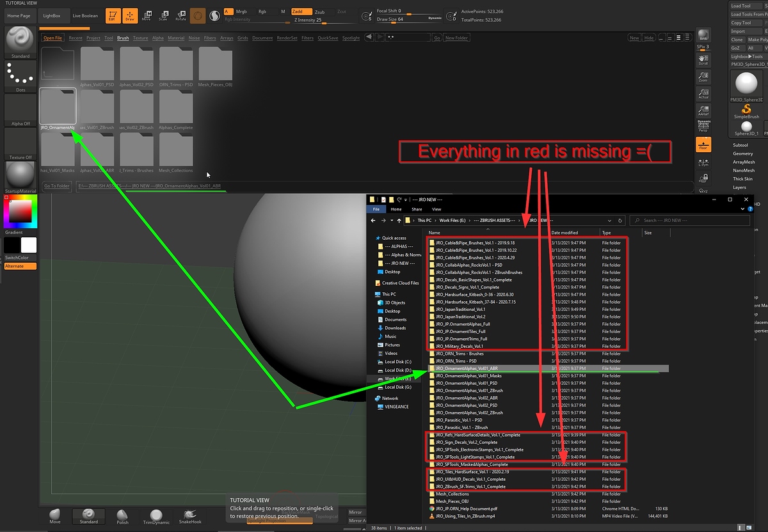Image resolution: width=768 pixels, height=532 pixels.
Task: Activate the Draw mode button
Action: point(130,15)
